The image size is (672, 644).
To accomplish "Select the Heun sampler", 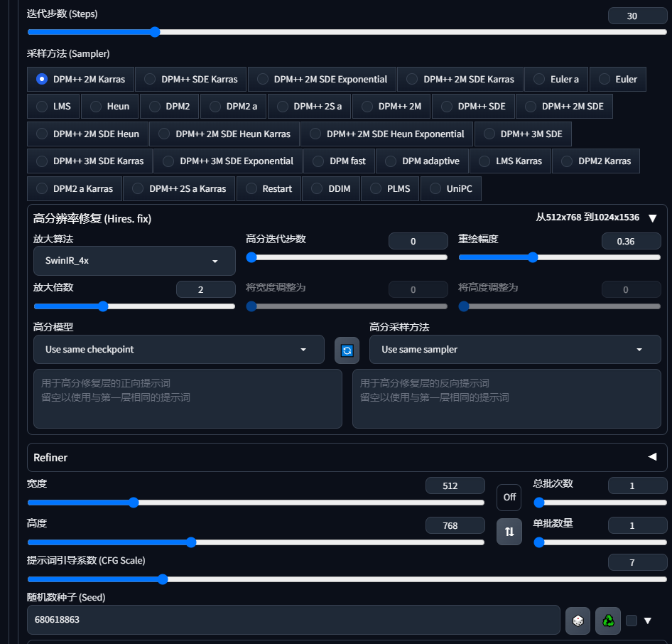I will tap(109, 106).
